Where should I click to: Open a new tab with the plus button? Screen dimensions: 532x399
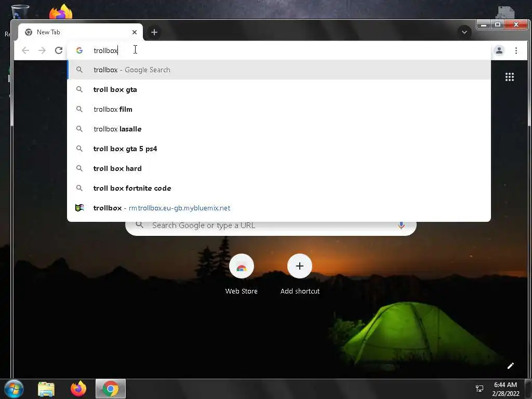click(x=154, y=32)
